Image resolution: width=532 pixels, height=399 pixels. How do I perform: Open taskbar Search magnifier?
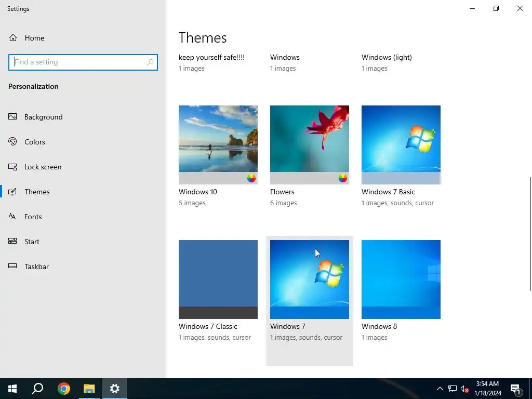(x=37, y=389)
